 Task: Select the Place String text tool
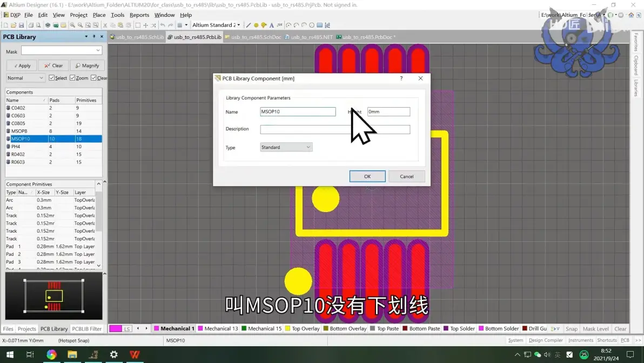click(x=271, y=25)
